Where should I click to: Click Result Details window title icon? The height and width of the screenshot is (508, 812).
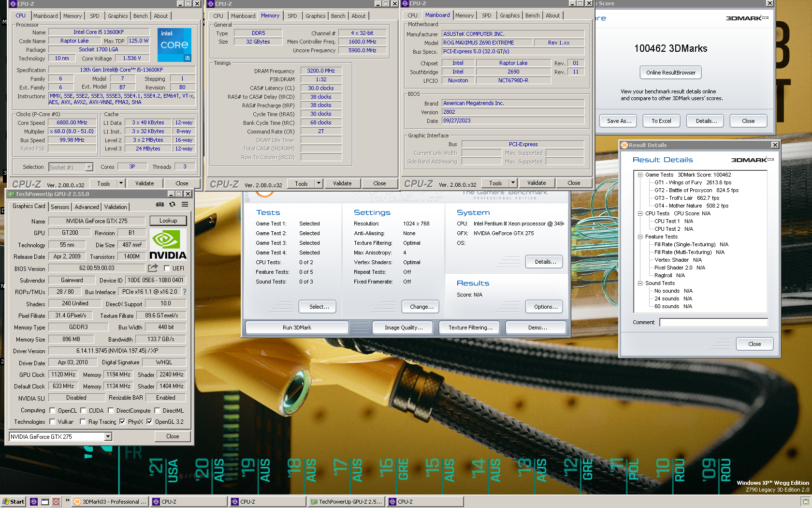click(x=624, y=145)
